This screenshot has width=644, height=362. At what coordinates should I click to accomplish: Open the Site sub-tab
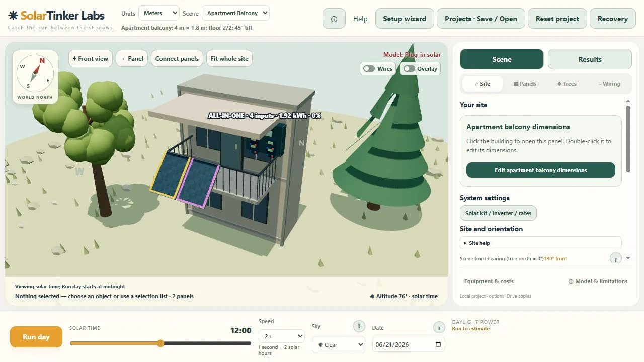[x=482, y=84]
